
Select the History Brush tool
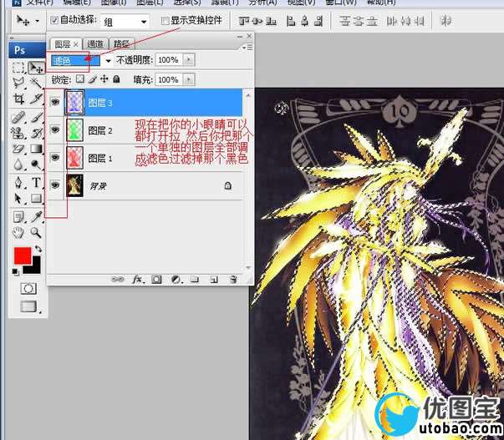(x=36, y=133)
